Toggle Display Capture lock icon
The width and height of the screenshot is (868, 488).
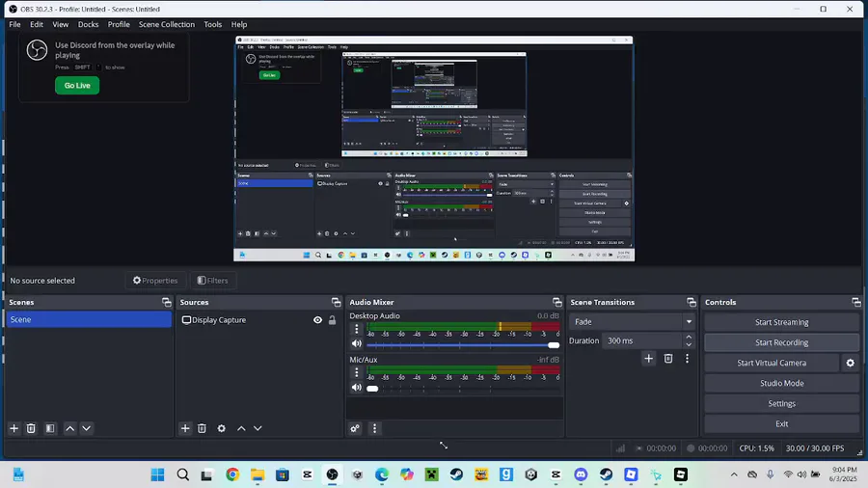point(332,320)
